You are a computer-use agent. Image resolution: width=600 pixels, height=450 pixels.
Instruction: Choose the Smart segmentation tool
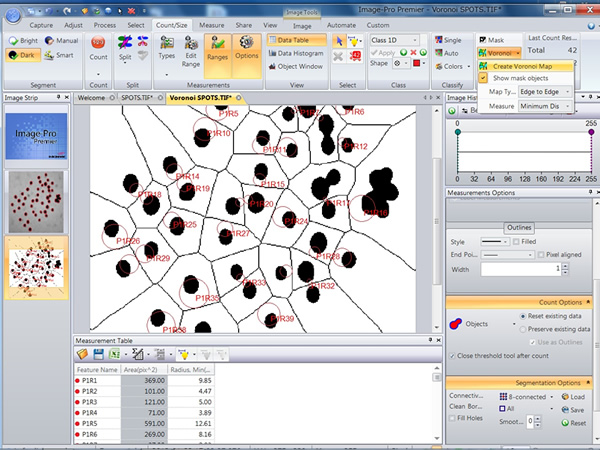point(59,55)
